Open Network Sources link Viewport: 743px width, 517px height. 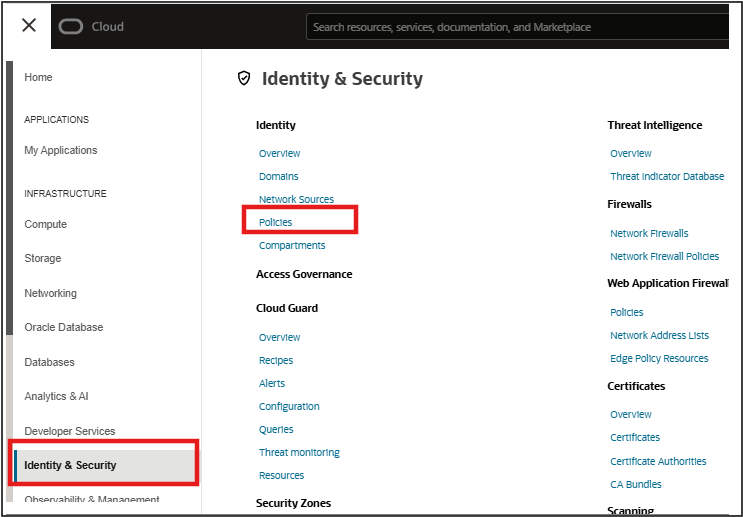(x=296, y=199)
